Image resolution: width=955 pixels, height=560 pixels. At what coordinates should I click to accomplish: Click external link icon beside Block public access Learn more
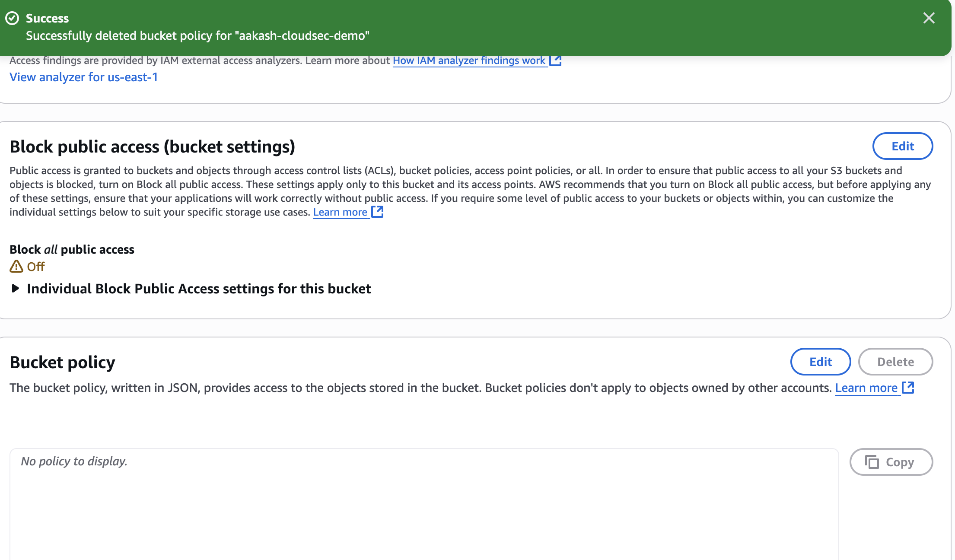(377, 212)
